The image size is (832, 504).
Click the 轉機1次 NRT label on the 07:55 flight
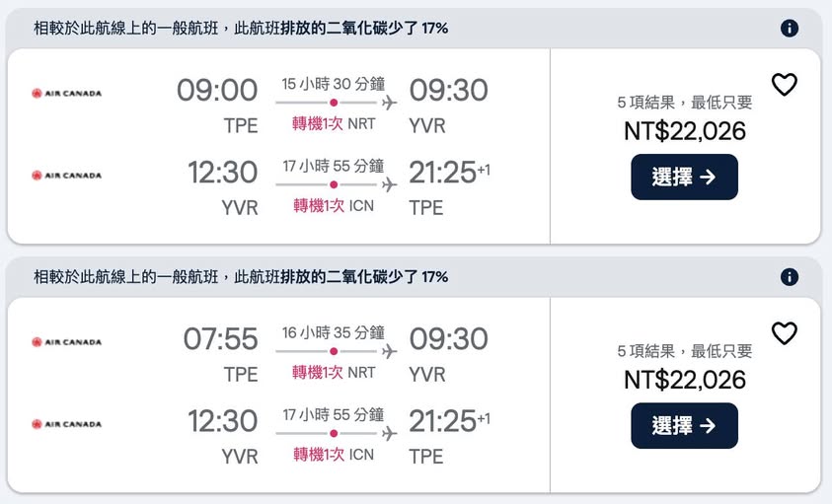click(334, 373)
